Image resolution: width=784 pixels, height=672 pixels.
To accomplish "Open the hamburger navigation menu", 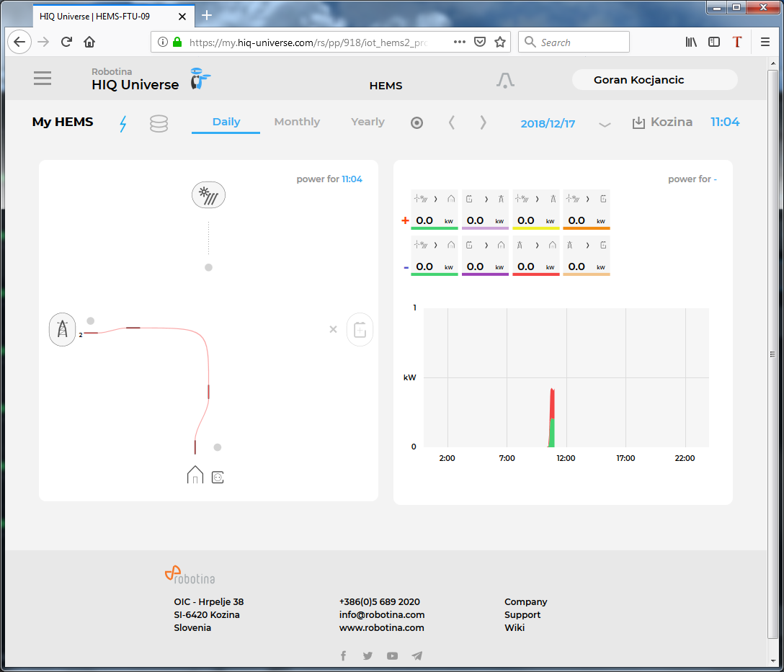I will (x=43, y=79).
